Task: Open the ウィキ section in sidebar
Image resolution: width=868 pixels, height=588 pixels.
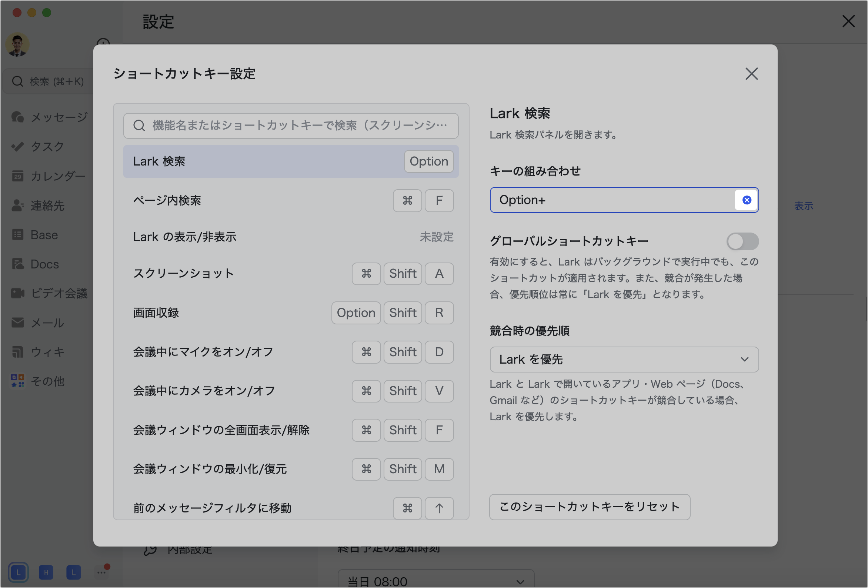Action: click(46, 352)
